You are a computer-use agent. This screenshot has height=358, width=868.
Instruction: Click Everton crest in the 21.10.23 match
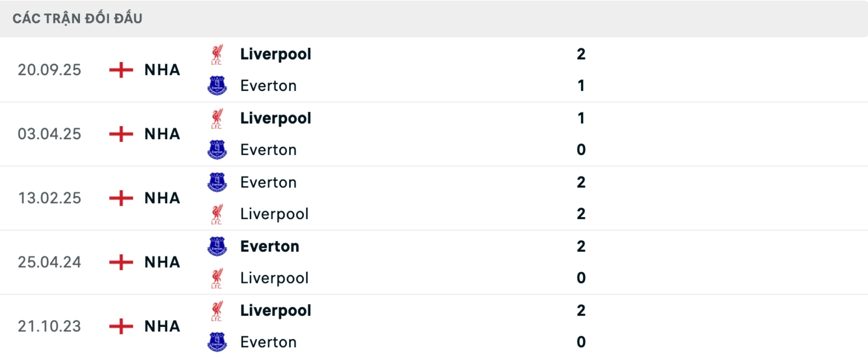pos(217,342)
